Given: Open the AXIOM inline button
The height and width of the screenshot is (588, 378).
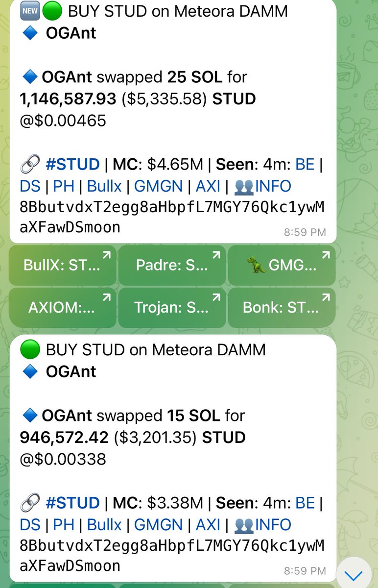Looking at the screenshot, I should (63, 307).
